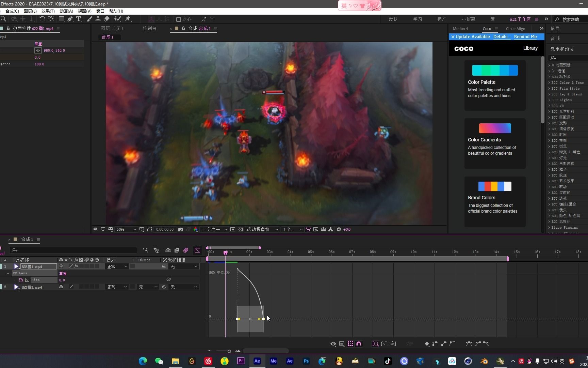The image size is (588, 368).
Task: Click the snapshot camera icon in viewer
Action: click(181, 230)
